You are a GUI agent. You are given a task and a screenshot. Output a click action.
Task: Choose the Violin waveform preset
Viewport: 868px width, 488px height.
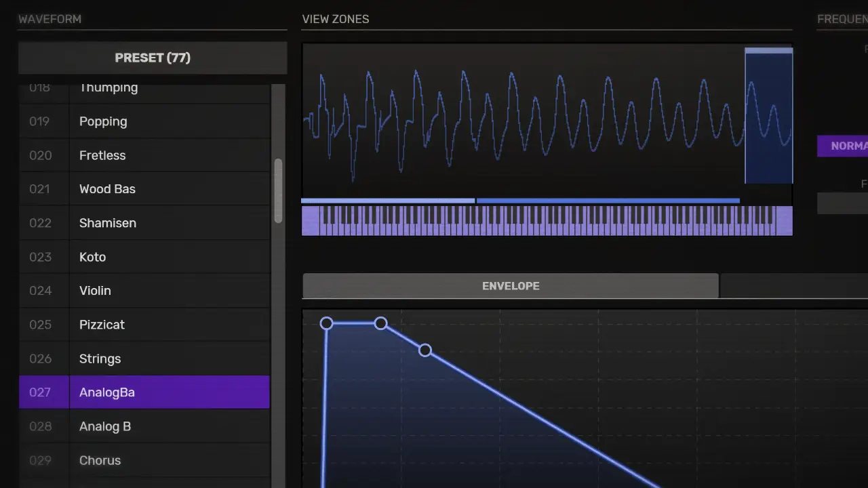pyautogui.click(x=144, y=291)
